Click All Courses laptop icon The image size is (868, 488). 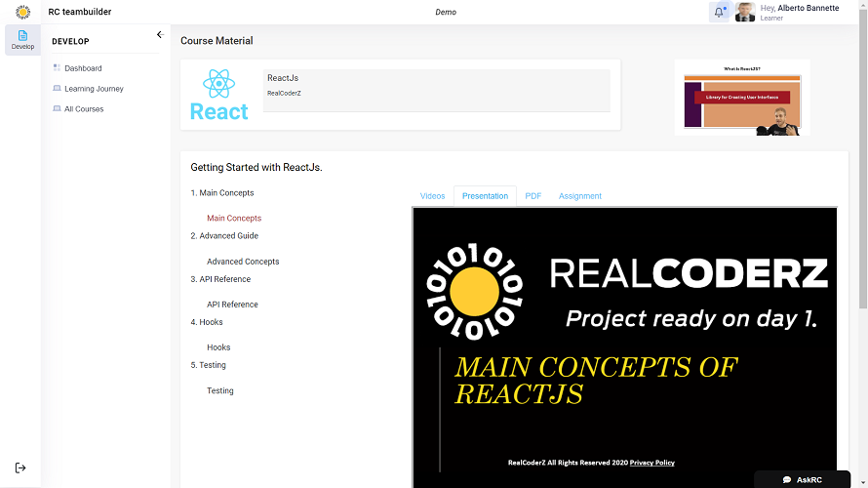[x=57, y=108]
